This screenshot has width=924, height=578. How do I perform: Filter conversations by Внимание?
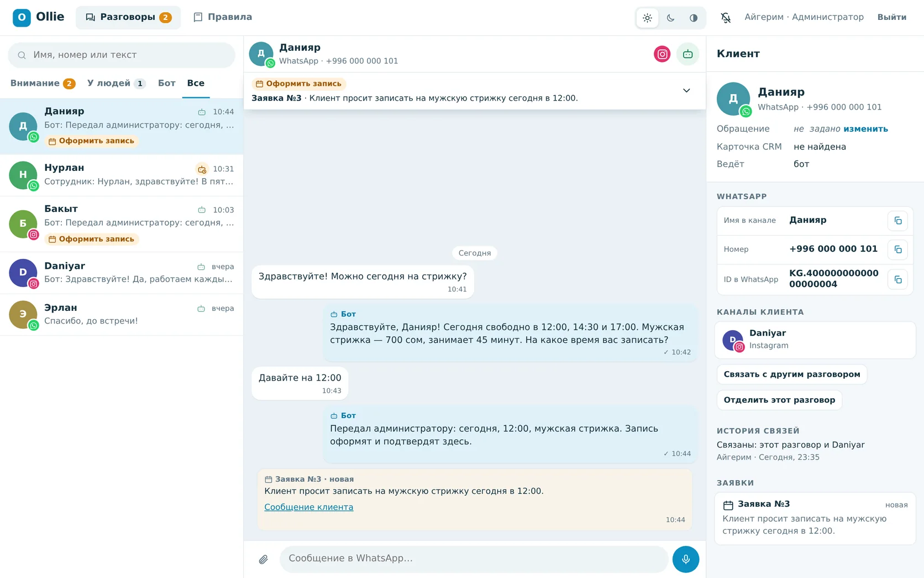(x=43, y=84)
